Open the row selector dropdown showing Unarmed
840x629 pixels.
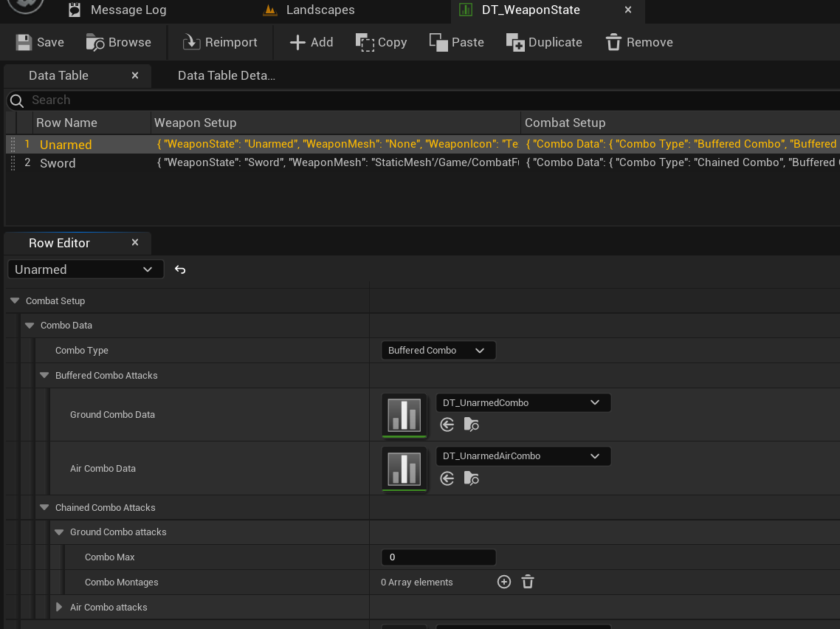(x=86, y=269)
